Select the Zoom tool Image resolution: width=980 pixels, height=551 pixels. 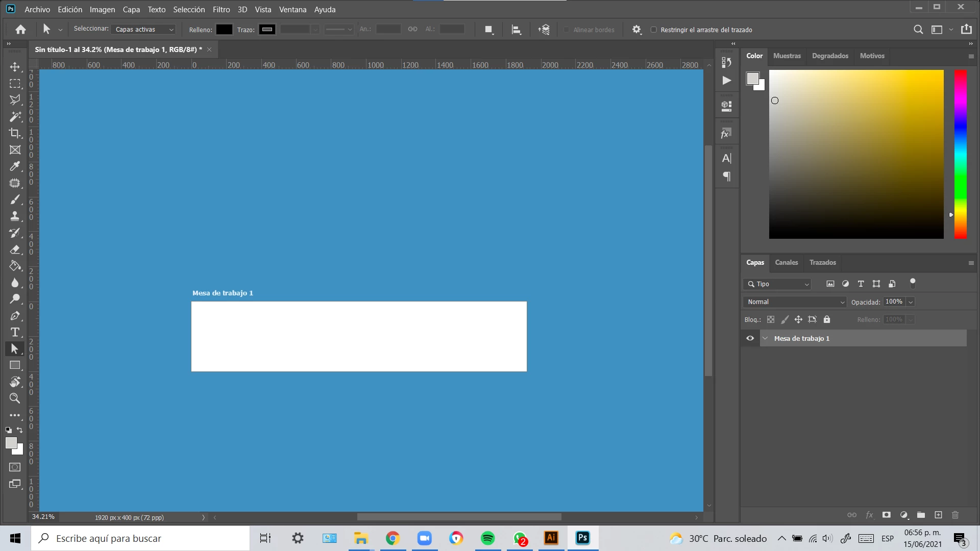coord(15,398)
